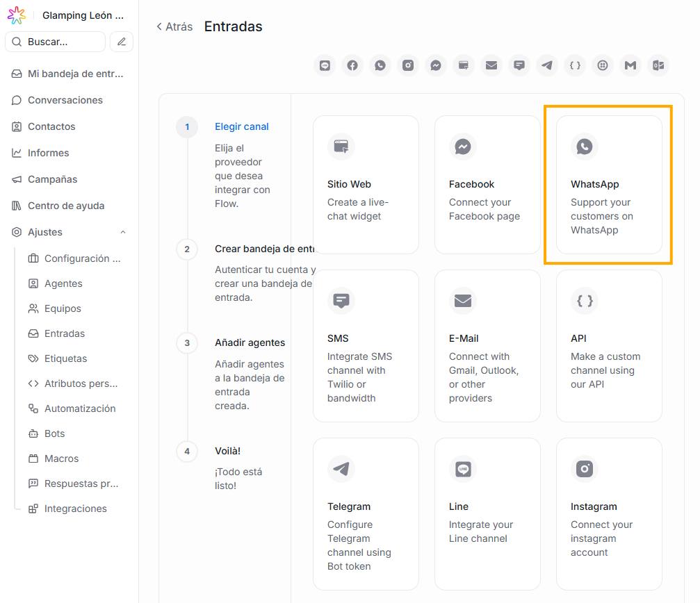Click the Line icon in top icon row
This screenshot has height=603, width=700.
(325, 65)
